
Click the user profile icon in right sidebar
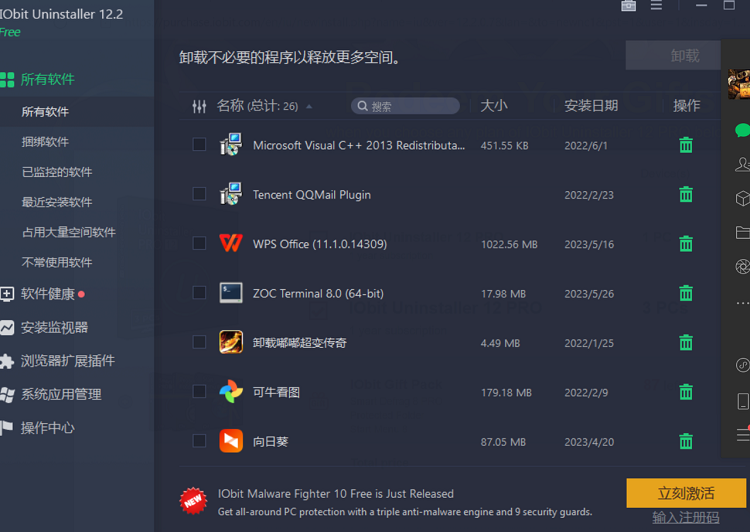point(742,164)
